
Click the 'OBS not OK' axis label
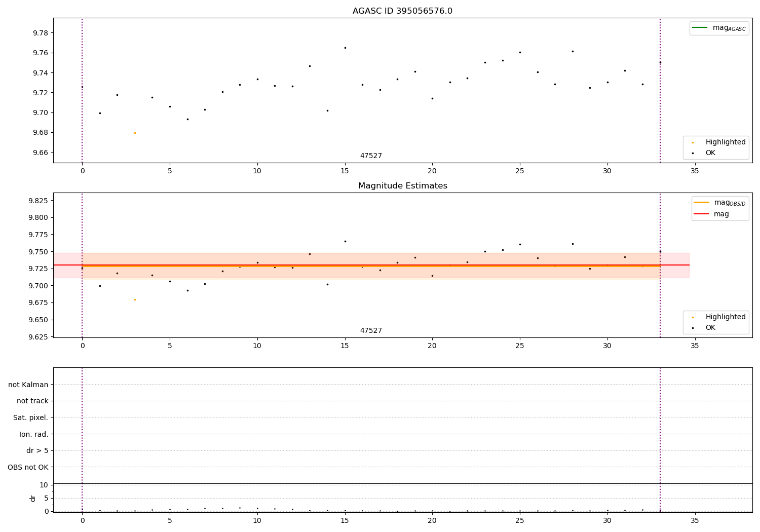pyautogui.click(x=28, y=467)
